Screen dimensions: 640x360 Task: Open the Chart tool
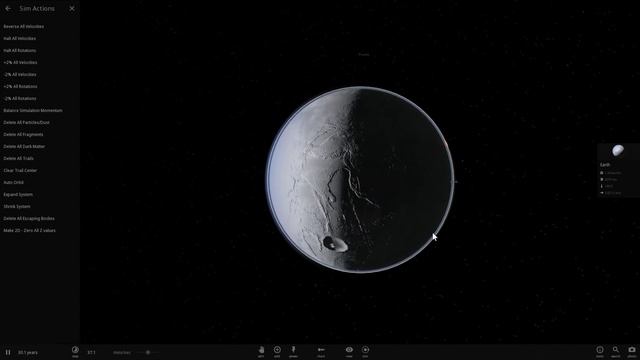[x=321, y=351]
